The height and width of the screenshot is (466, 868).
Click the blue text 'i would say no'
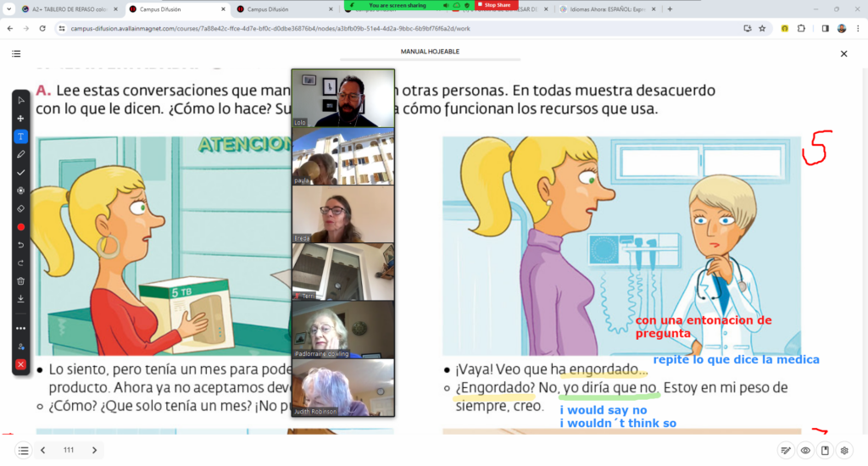click(604, 410)
